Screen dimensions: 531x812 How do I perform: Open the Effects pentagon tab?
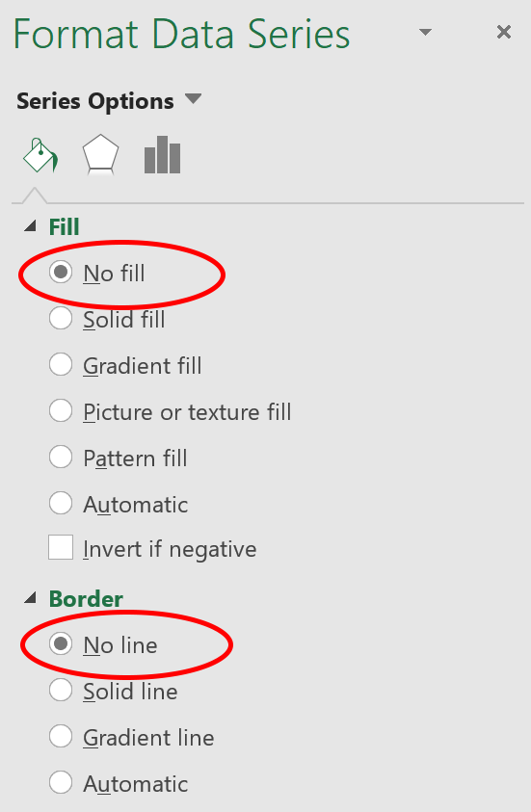tap(100, 154)
